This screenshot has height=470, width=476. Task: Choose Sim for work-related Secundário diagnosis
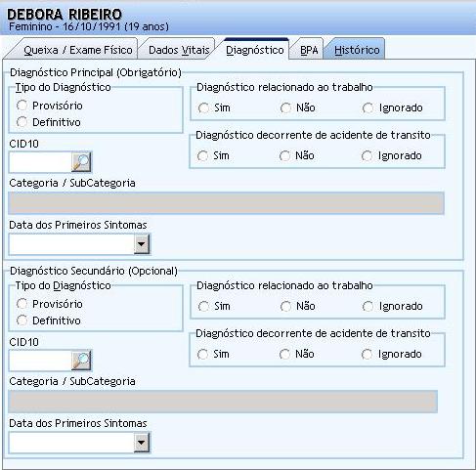[203, 306]
